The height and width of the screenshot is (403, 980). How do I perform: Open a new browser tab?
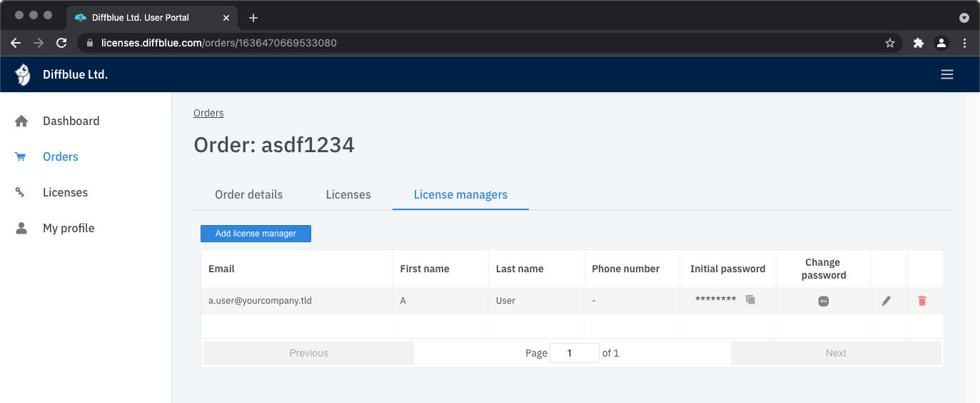tap(253, 18)
